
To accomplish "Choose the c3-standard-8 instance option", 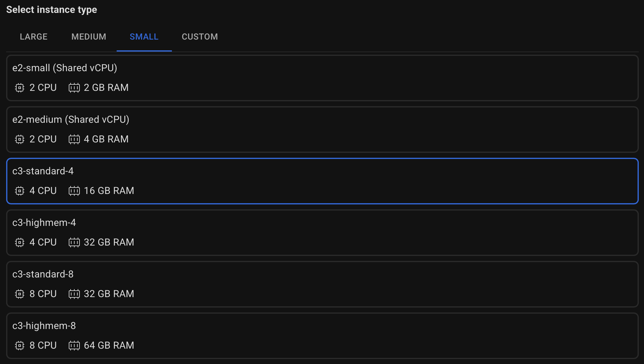I will pos(322,284).
